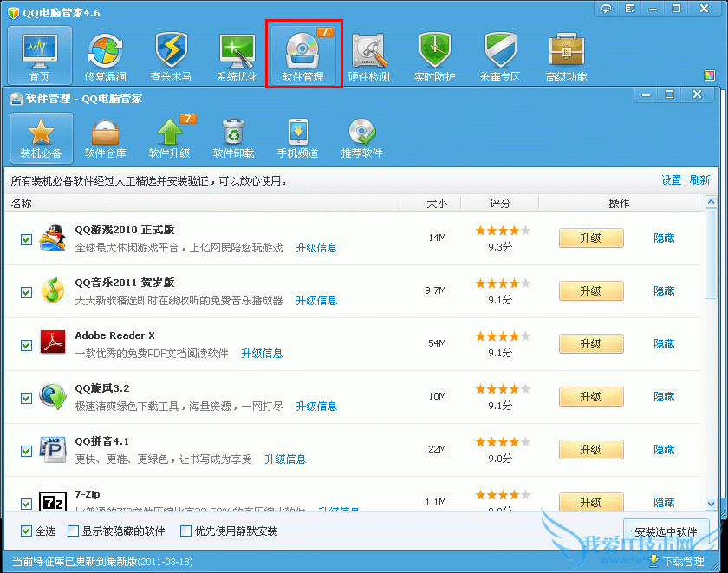This screenshot has height=573, width=728.
Task: Click 升级 button for QQ旋风3.2
Action: (x=591, y=397)
